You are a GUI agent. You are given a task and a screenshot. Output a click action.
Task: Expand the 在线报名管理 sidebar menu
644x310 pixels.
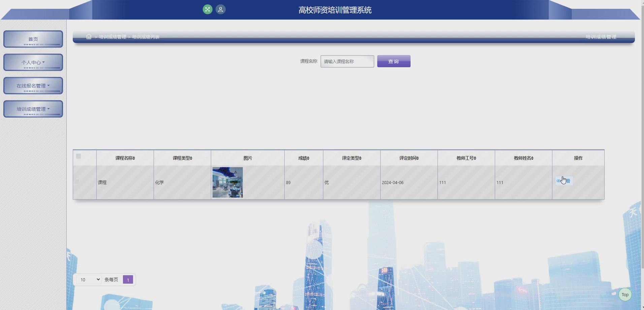(33, 86)
